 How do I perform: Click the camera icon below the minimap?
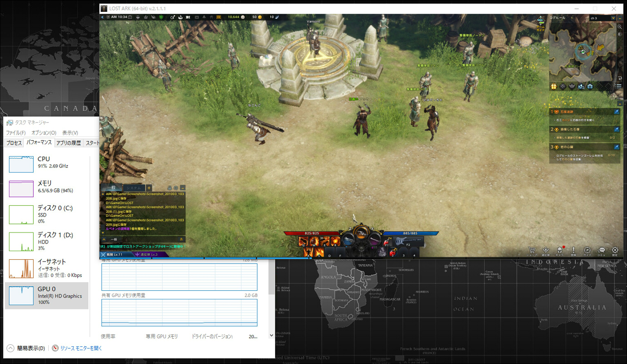590,86
